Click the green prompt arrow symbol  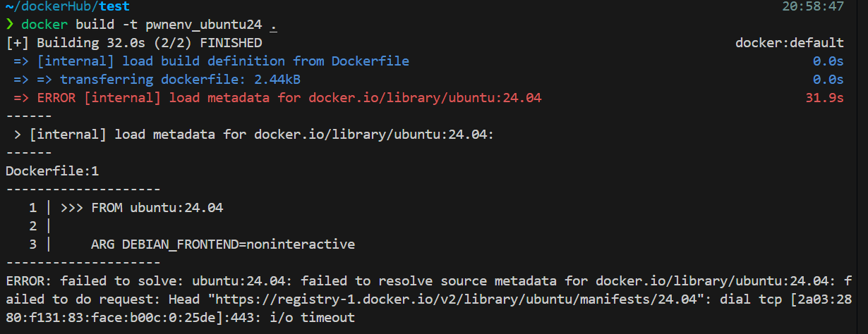click(9, 25)
